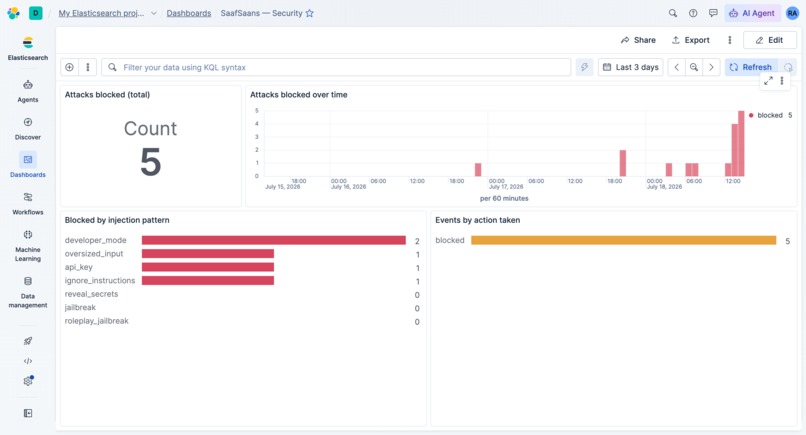Open the help menu icon
806x435 pixels.
693,13
